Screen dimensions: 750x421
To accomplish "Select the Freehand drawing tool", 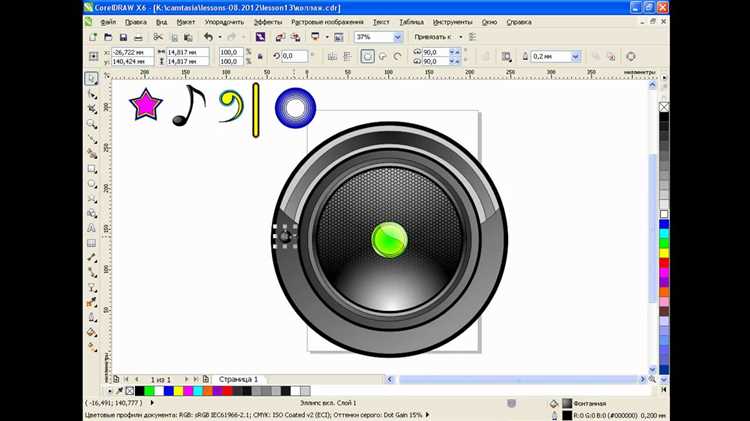I will pyautogui.click(x=92, y=139).
